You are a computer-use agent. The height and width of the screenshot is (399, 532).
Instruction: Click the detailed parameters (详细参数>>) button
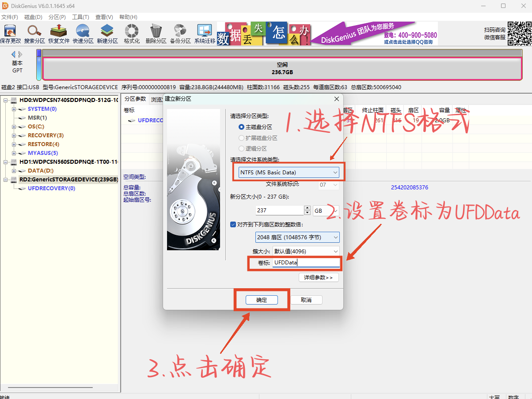pyautogui.click(x=319, y=278)
